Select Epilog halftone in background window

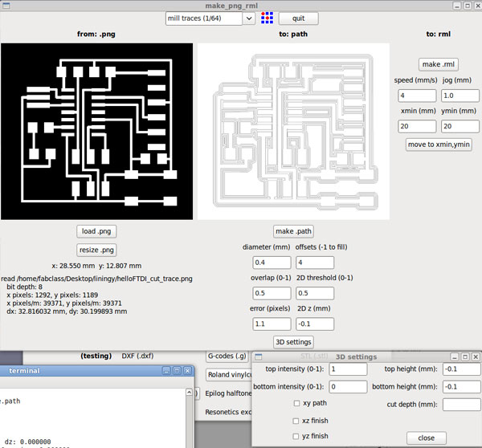coord(228,393)
